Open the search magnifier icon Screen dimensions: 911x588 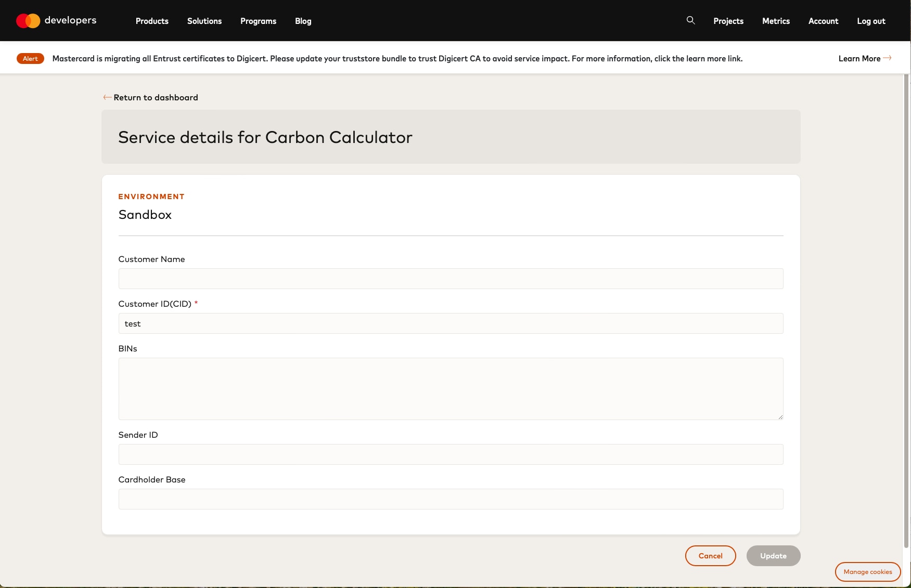click(x=690, y=20)
